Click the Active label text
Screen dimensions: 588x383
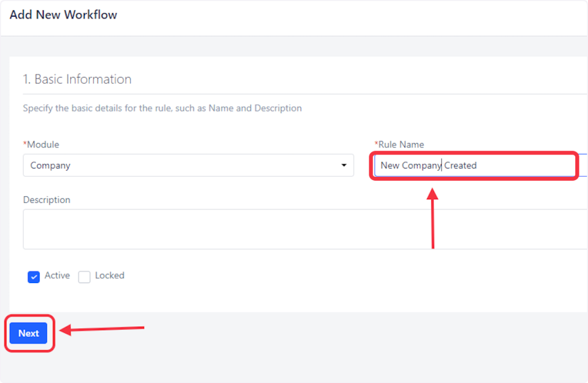57,276
